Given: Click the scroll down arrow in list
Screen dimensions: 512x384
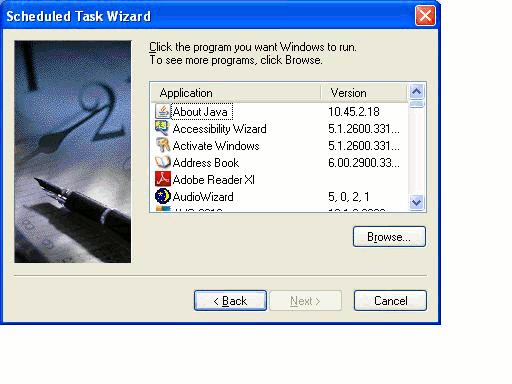Looking at the screenshot, I should tap(417, 202).
